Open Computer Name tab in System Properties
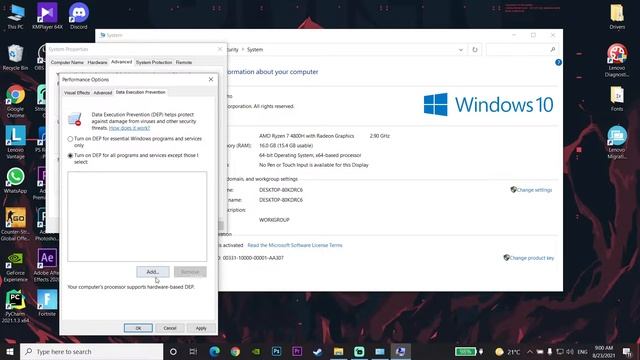Screen dimensions: 640x360 67,62
